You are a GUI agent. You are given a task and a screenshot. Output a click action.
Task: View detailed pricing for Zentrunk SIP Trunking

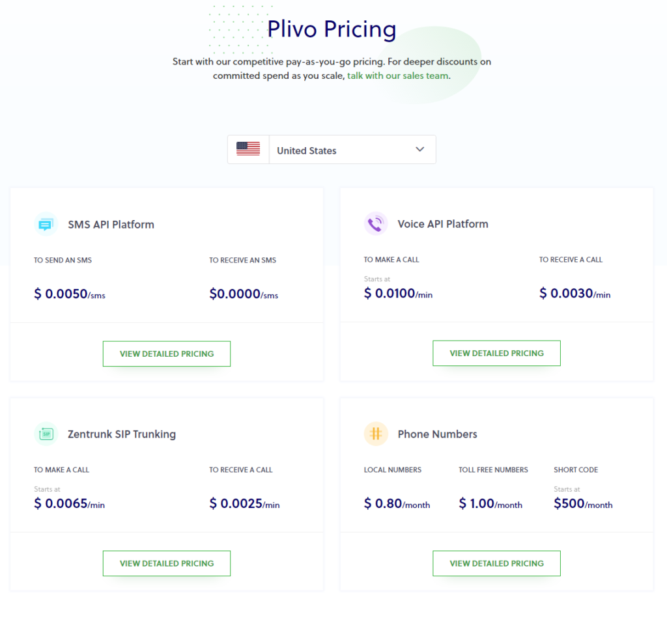click(x=166, y=563)
